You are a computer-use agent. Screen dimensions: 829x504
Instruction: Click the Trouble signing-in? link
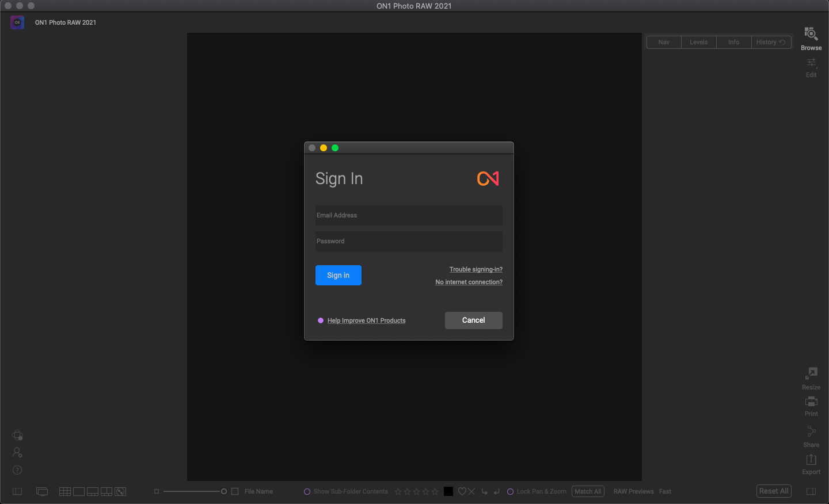coord(476,269)
